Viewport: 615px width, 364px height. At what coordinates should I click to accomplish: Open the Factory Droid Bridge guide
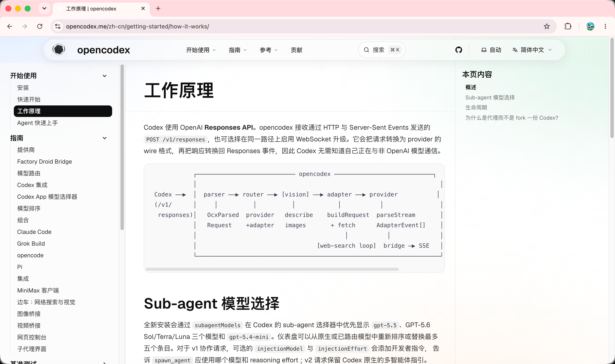click(44, 161)
